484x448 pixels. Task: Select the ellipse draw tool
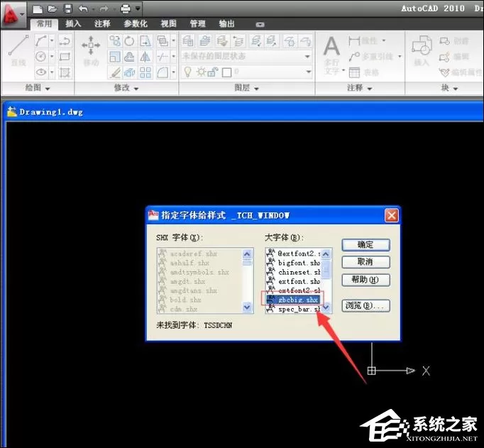pyautogui.click(x=40, y=72)
